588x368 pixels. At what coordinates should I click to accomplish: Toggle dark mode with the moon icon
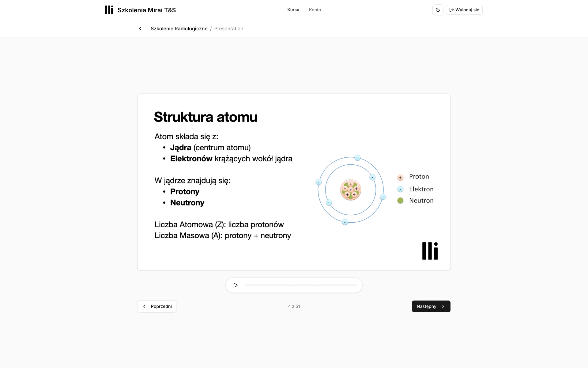click(x=438, y=10)
